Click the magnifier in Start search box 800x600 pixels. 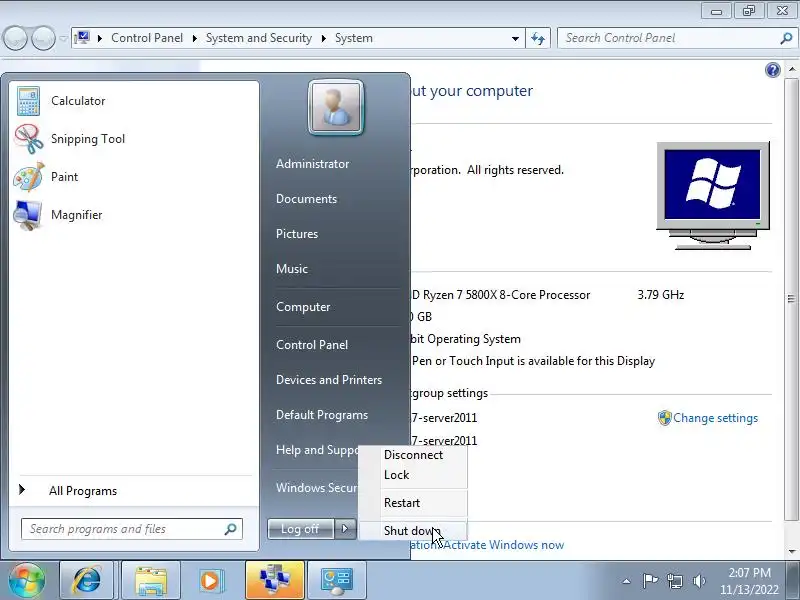point(231,529)
